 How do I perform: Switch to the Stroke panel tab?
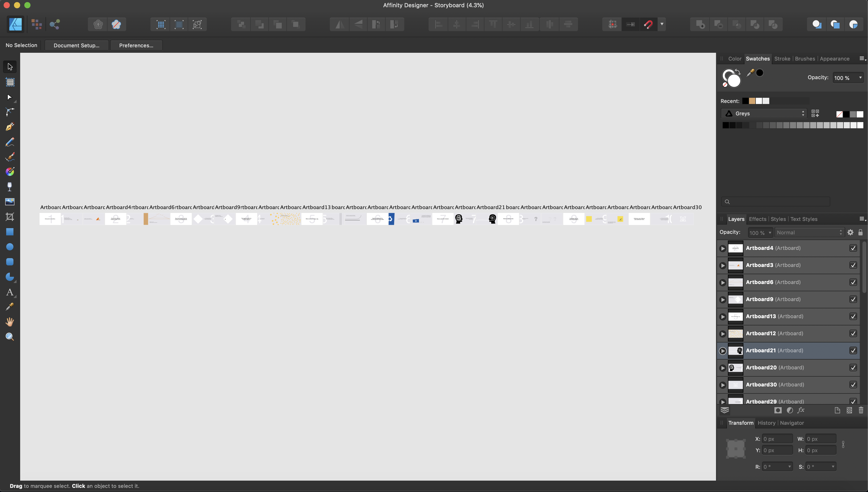782,58
